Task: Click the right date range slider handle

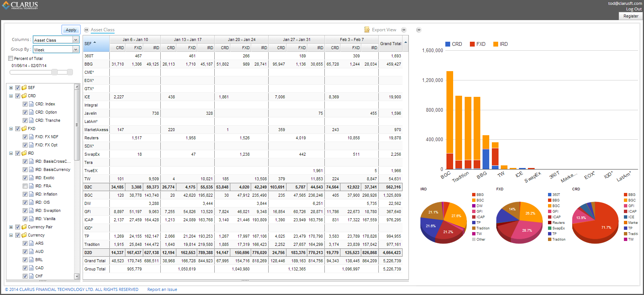Action: (70, 72)
